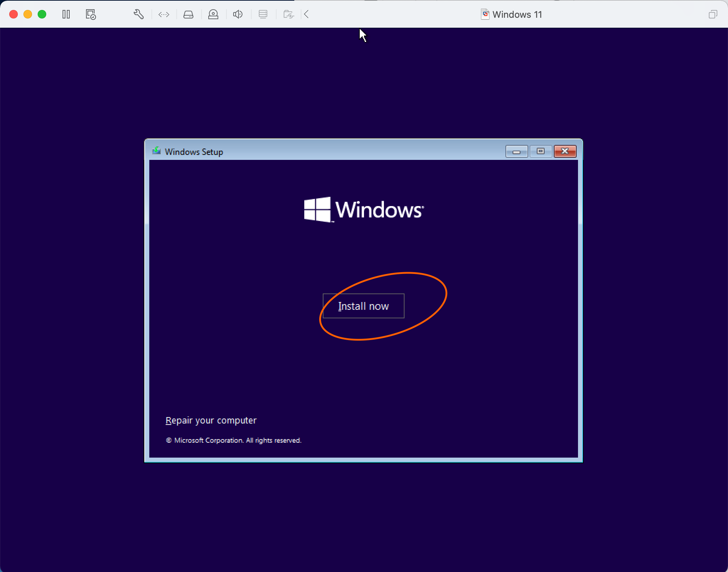Screen dimensions: 728x572
Task: Click the hard disk drive icon
Action: coord(188,14)
